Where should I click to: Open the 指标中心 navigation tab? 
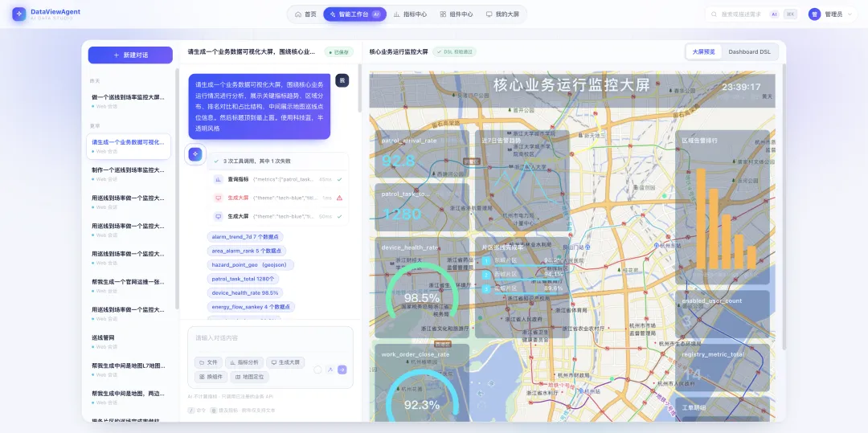point(410,14)
